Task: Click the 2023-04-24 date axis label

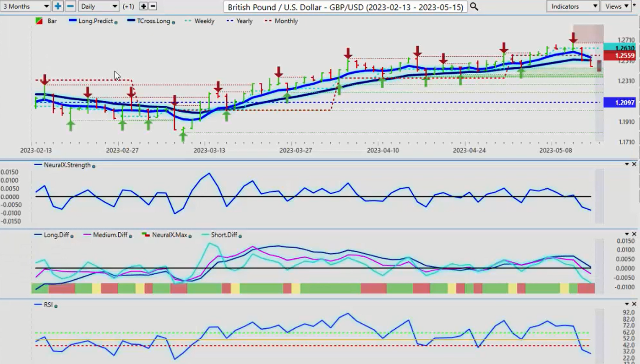Action: coord(469,150)
